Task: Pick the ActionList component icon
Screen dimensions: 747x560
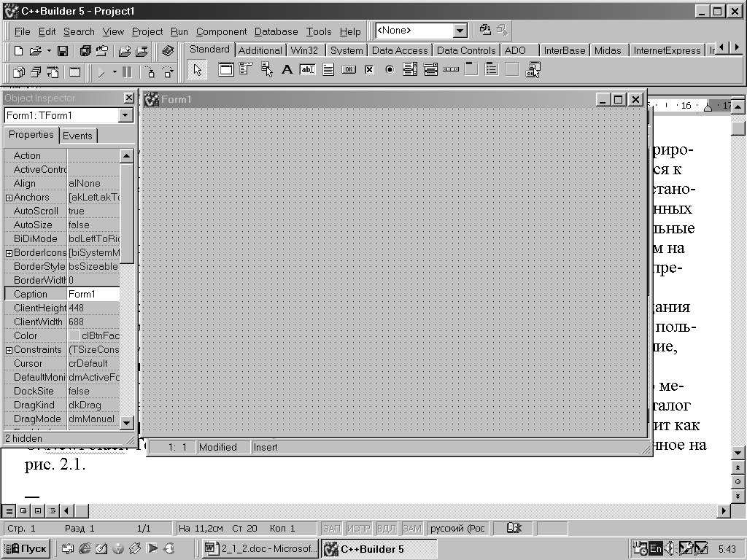Action: 533,70
